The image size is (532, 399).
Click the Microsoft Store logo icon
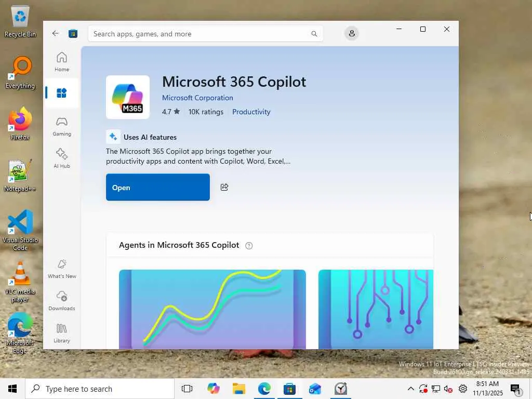pos(73,34)
